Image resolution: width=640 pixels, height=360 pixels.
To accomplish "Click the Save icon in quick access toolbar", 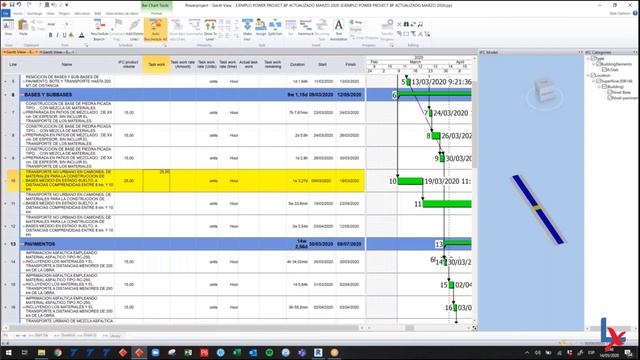I will [12, 4].
